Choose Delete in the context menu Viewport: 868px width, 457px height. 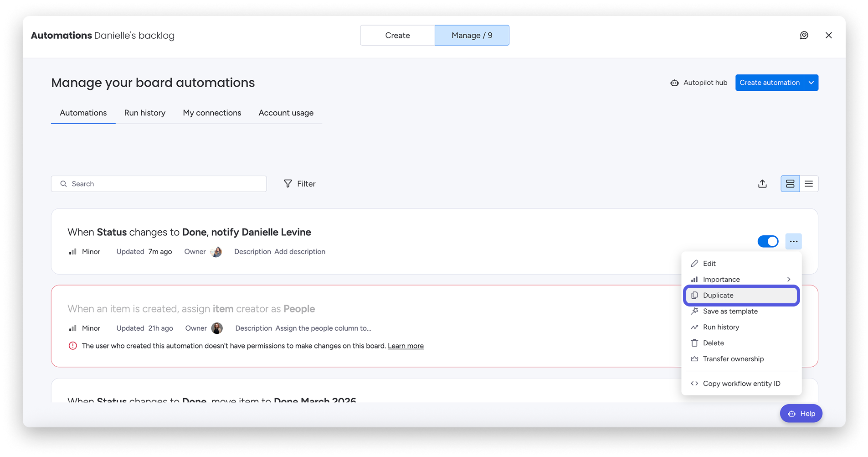coord(713,343)
